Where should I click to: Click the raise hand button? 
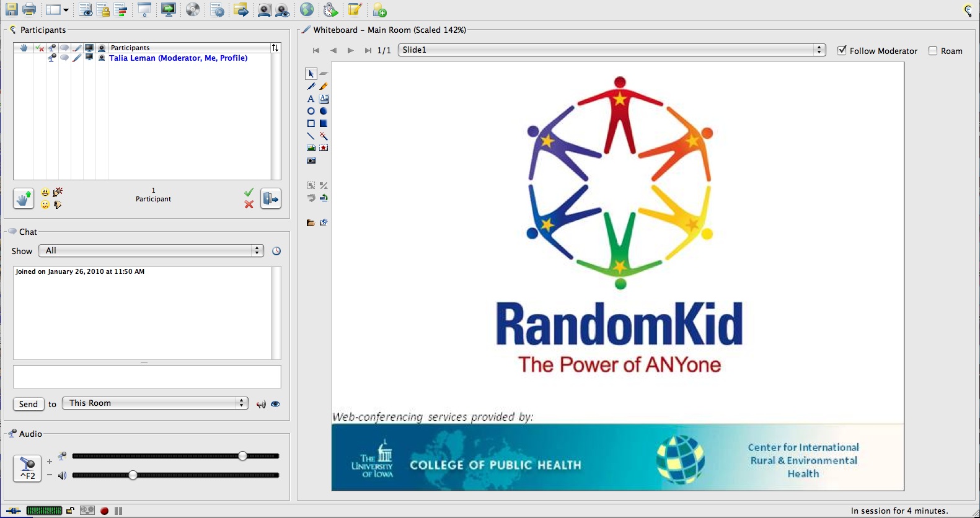pyautogui.click(x=24, y=199)
